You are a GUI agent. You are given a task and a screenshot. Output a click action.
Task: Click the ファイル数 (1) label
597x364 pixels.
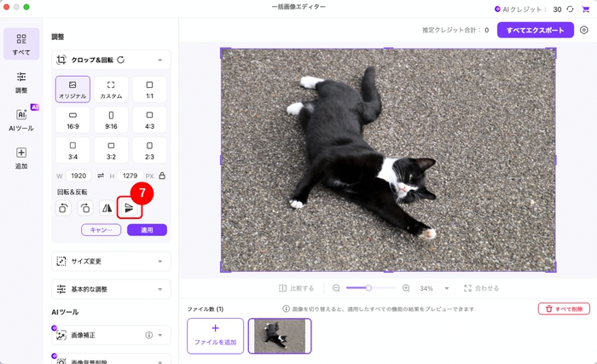pos(206,309)
